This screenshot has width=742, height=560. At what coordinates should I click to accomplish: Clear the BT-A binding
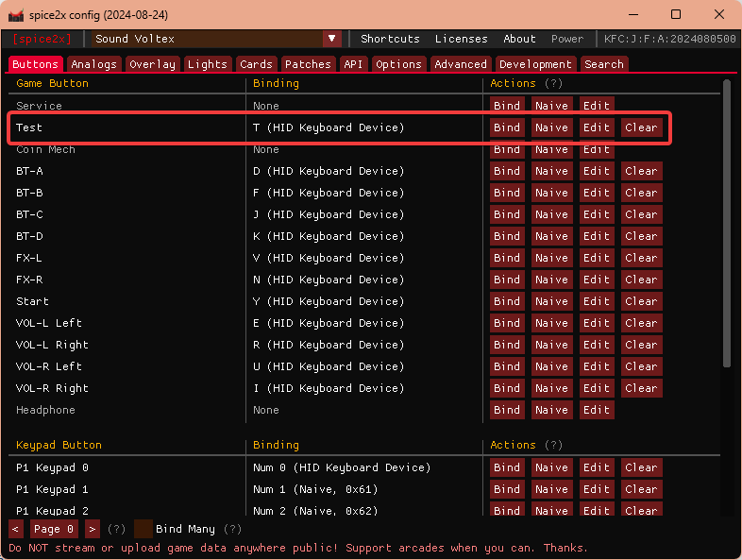(x=641, y=171)
